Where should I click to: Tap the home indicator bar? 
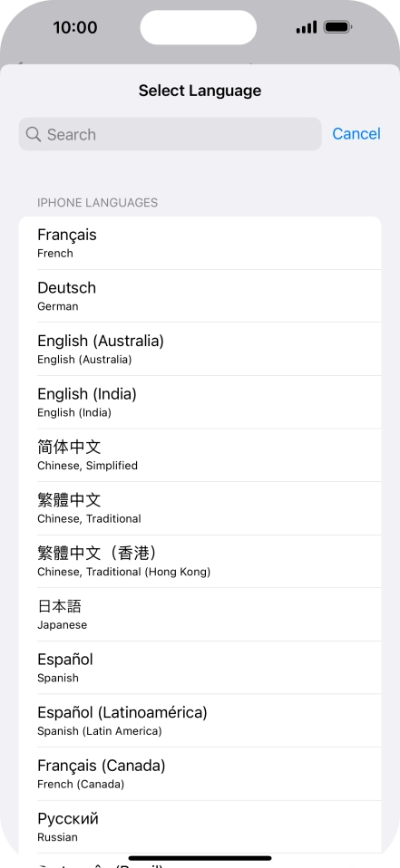[x=200, y=859]
